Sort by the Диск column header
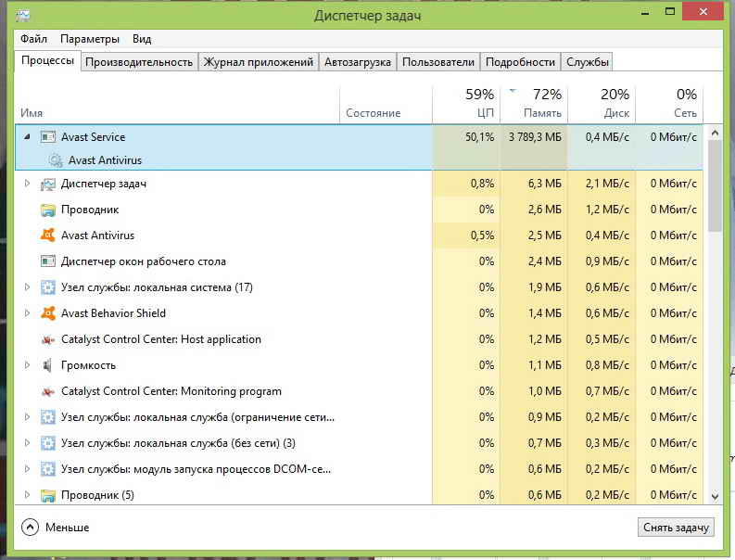735x560 pixels. 602,104
